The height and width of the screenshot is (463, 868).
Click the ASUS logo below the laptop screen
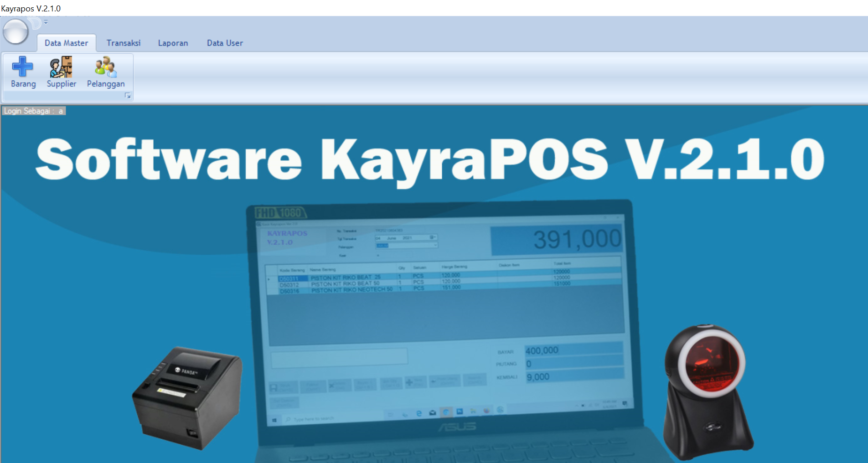click(x=457, y=427)
